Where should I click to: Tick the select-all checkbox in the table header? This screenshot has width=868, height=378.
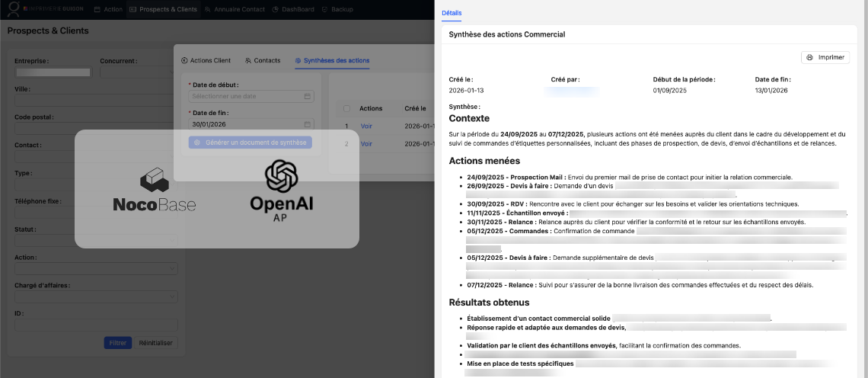click(346, 109)
